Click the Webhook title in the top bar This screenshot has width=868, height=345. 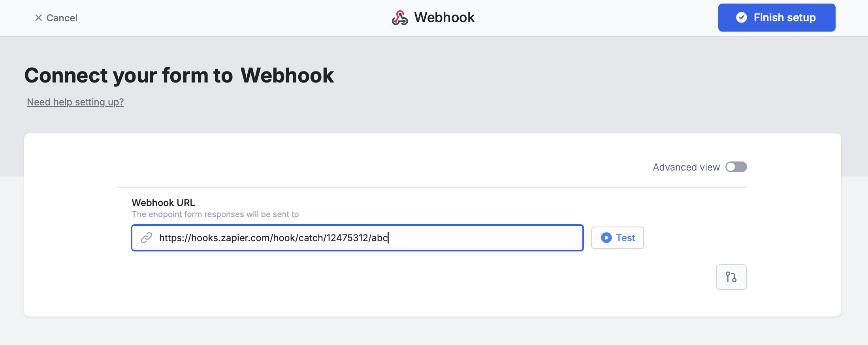point(444,17)
